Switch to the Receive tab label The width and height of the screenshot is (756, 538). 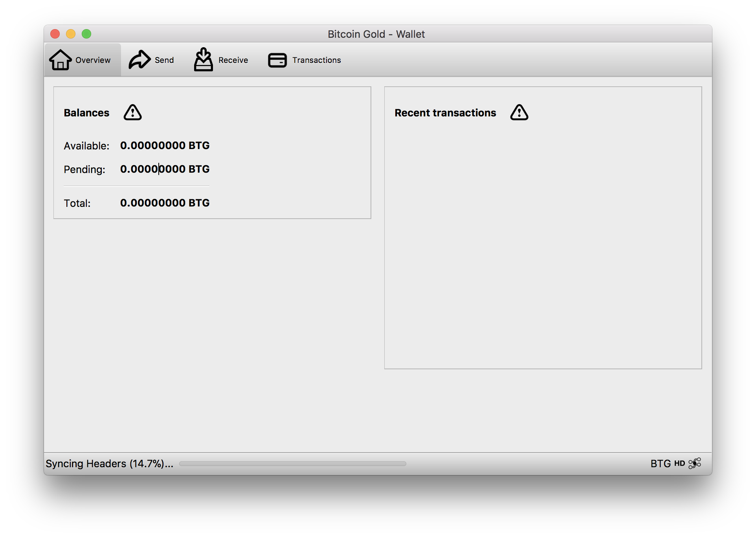coord(233,60)
